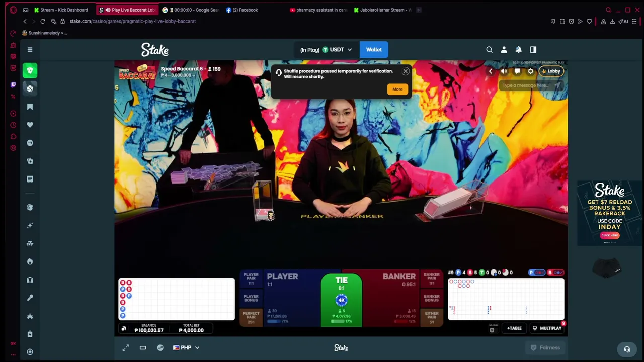Viewport: 644px width, 362px height.
Task: Select the 4K chip on TIE
Action: click(342, 300)
